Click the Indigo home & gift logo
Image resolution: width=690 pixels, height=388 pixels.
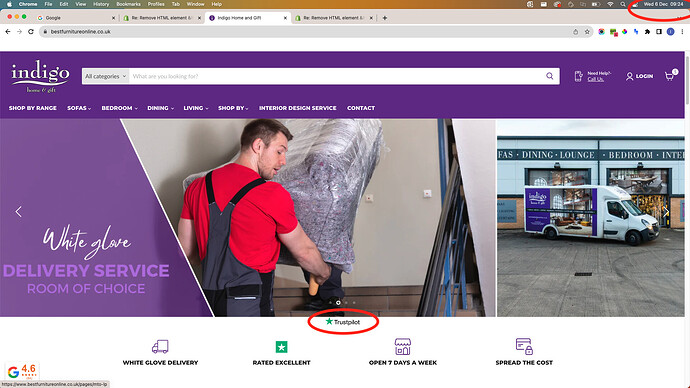[x=40, y=77]
